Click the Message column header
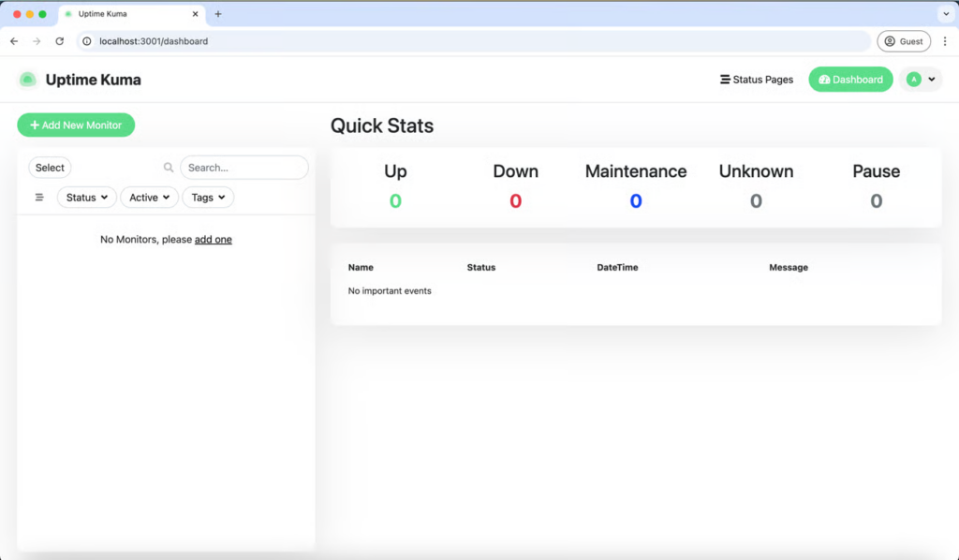The image size is (959, 560). [x=789, y=267]
